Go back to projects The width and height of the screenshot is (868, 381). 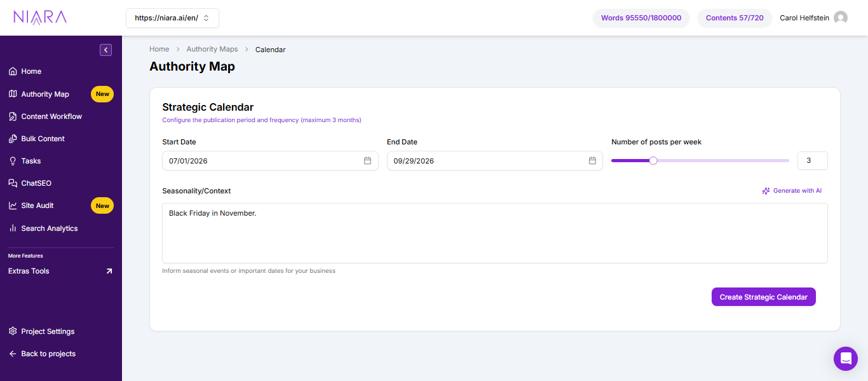tap(48, 354)
